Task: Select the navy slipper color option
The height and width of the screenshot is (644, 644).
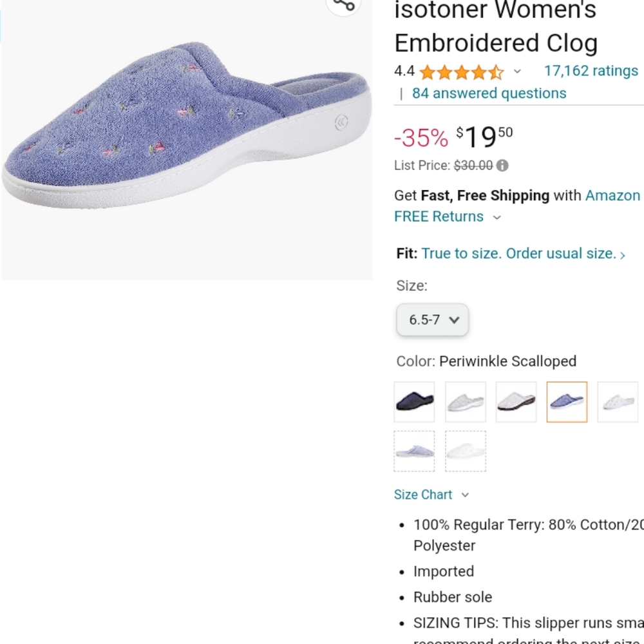Action: pyautogui.click(x=414, y=401)
